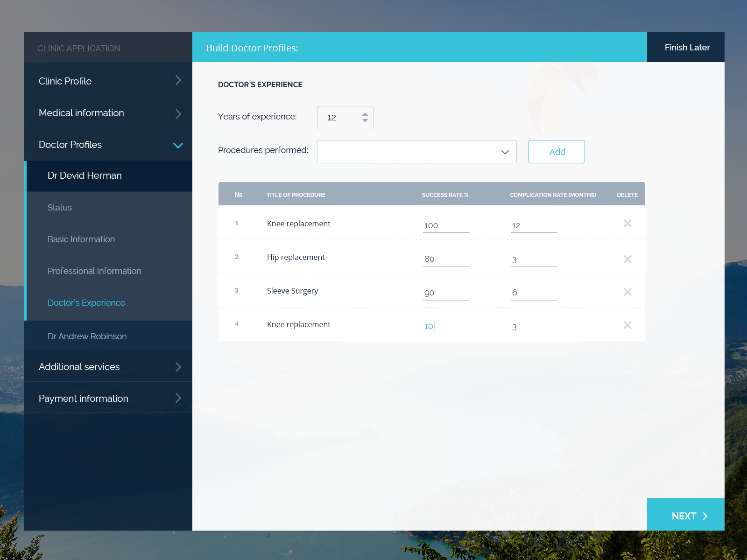Open the Procedures performed dropdown
Image resolution: width=747 pixels, height=560 pixels.
(x=416, y=152)
